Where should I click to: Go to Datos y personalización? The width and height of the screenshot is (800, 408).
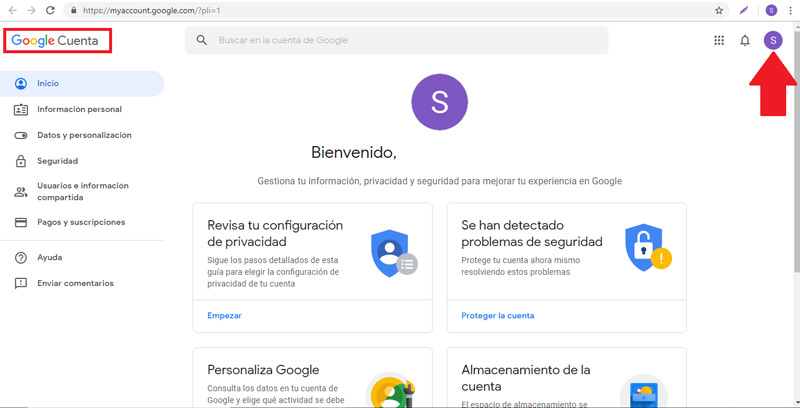click(84, 135)
